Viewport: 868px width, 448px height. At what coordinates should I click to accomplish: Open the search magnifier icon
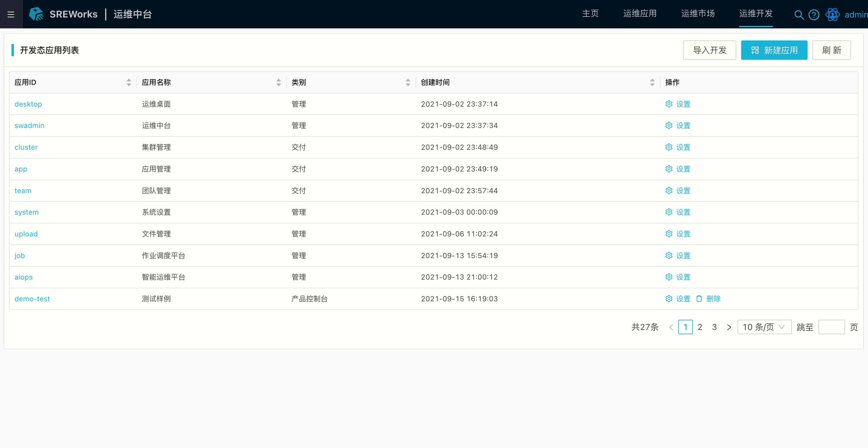pyautogui.click(x=799, y=15)
